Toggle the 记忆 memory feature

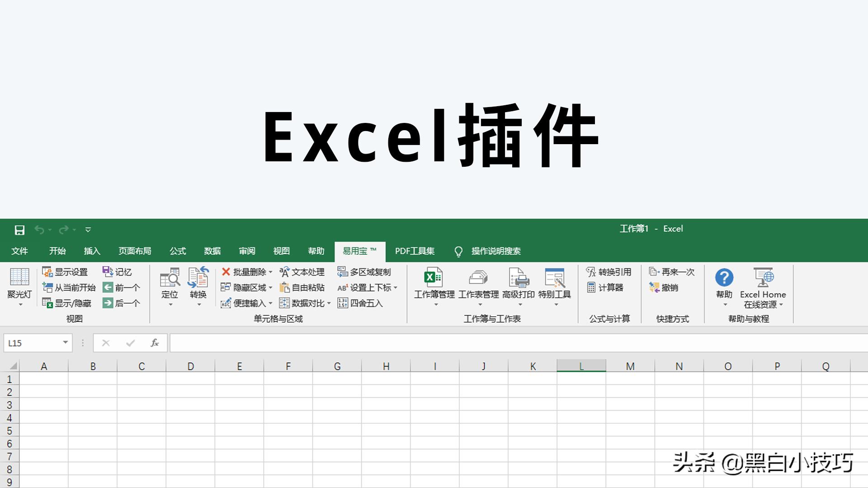point(118,272)
